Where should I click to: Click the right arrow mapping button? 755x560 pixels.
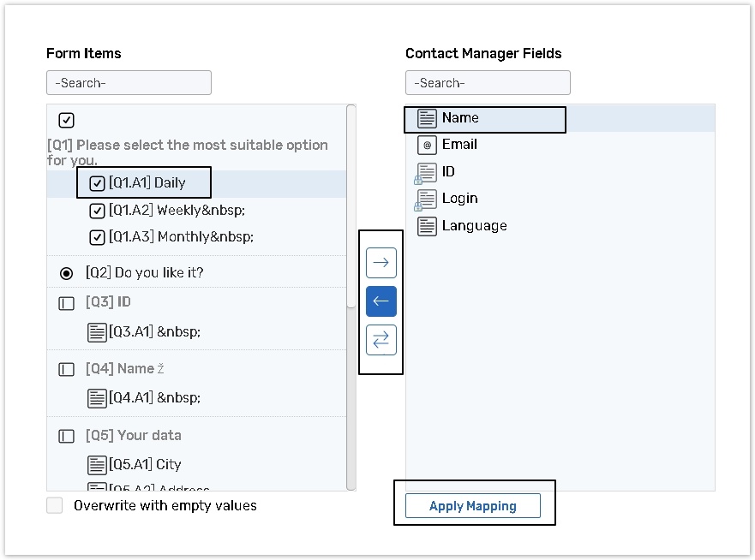(x=381, y=263)
